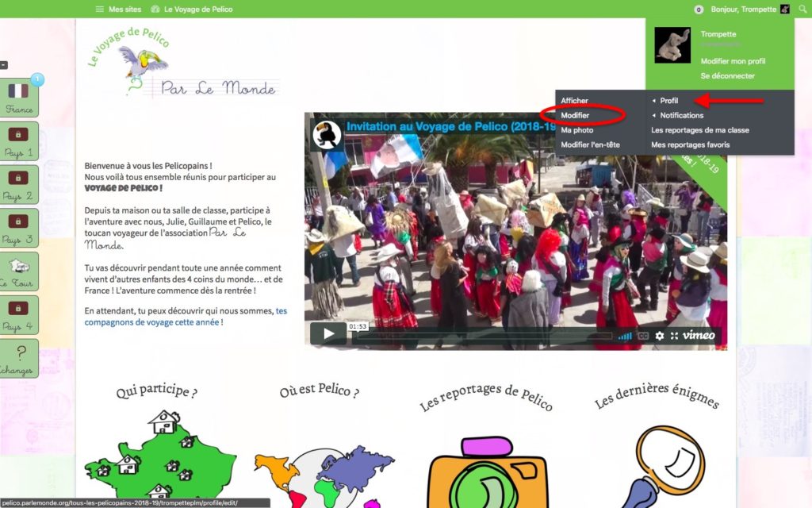Open the Le Tour sidebar tab

(x=19, y=271)
